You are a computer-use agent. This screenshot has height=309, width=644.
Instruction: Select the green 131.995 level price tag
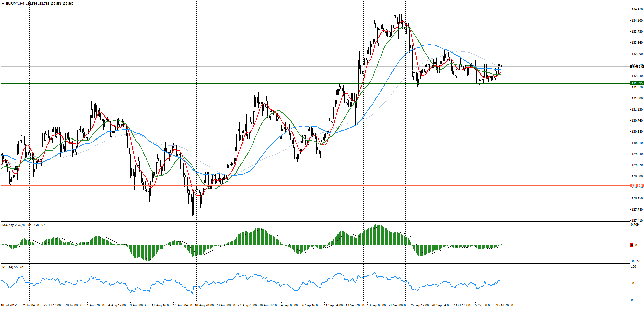click(x=637, y=83)
